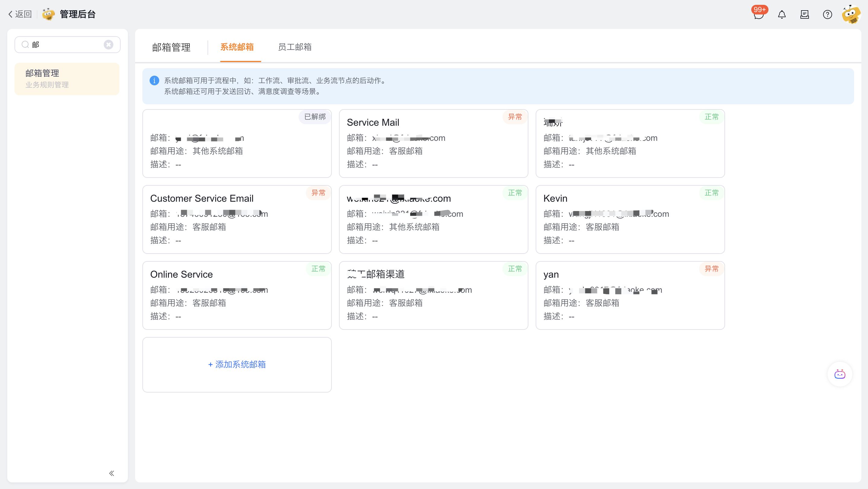Click the notification bell icon
This screenshot has width=868, height=489.
[782, 14]
